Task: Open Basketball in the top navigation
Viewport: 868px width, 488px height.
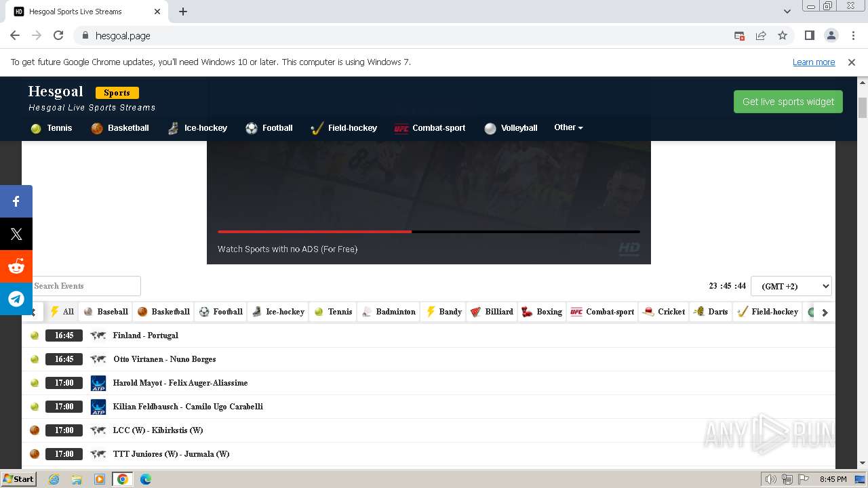Action: (x=120, y=128)
